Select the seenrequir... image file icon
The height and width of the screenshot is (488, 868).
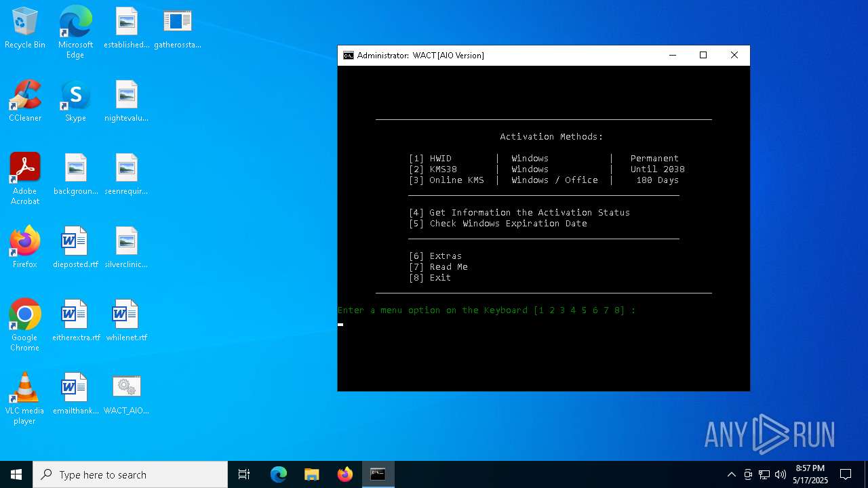click(126, 175)
